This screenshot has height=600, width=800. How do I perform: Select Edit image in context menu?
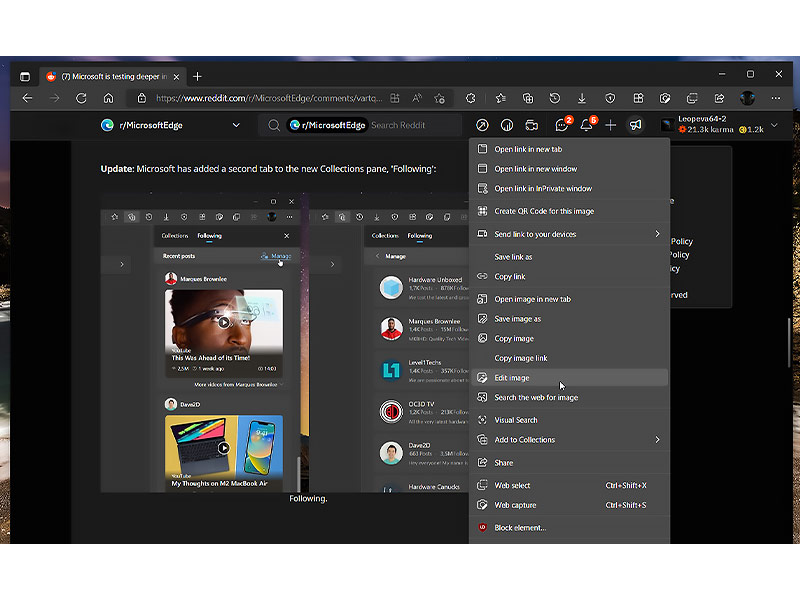coord(569,378)
